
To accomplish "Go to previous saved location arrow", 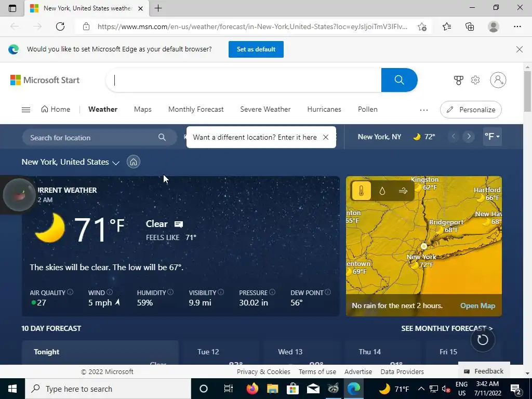I will click(x=453, y=137).
